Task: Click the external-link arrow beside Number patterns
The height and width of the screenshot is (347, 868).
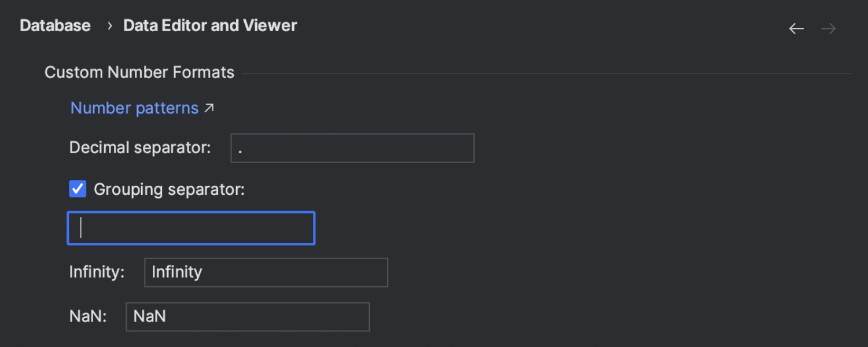Action: pyautogui.click(x=209, y=108)
